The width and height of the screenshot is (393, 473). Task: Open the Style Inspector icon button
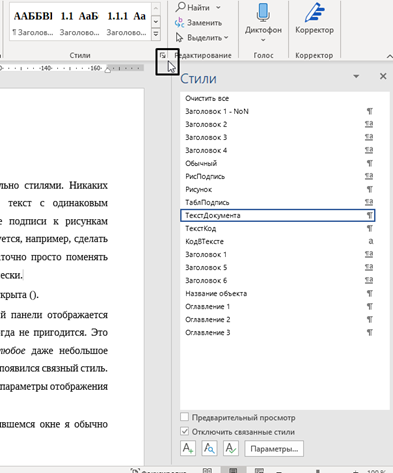tap(209, 448)
